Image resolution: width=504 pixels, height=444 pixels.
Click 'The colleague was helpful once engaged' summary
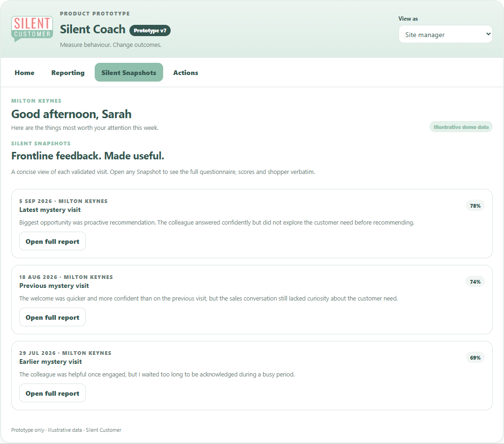pyautogui.click(x=157, y=374)
